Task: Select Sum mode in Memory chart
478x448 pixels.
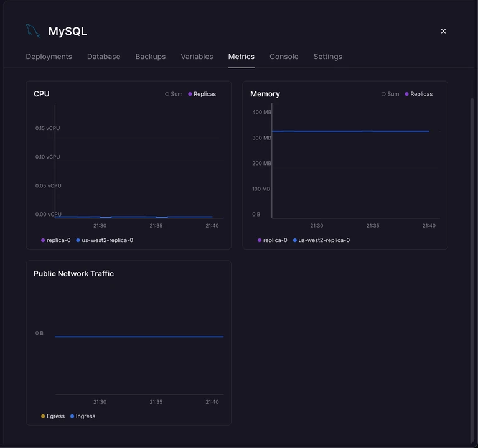Action: click(x=390, y=94)
